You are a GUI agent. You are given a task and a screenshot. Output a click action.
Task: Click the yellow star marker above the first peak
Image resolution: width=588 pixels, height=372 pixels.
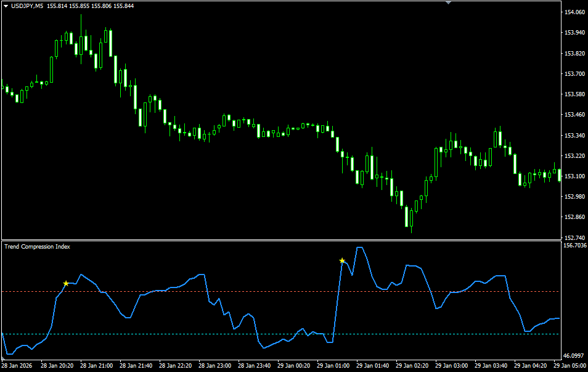coord(66,282)
